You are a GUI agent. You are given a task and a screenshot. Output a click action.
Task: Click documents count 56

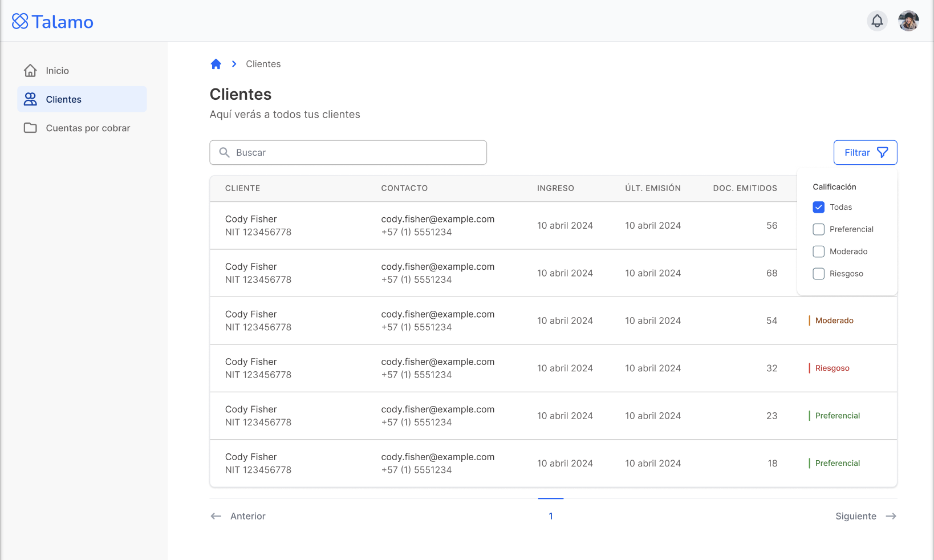(771, 225)
